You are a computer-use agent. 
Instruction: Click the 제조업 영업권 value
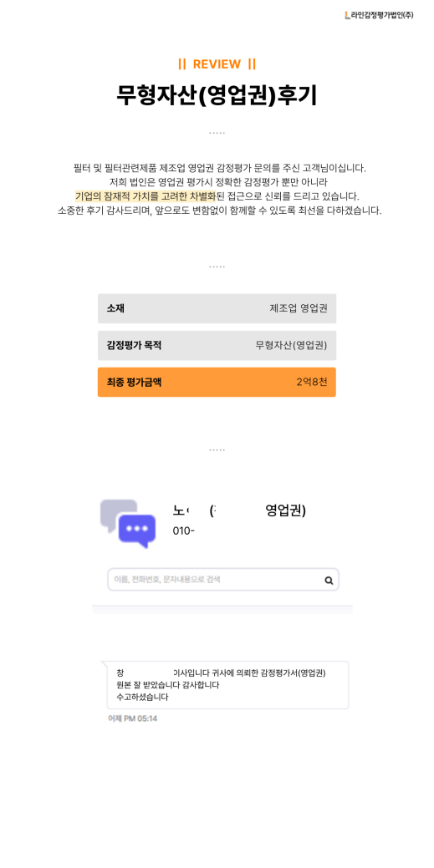click(x=299, y=308)
